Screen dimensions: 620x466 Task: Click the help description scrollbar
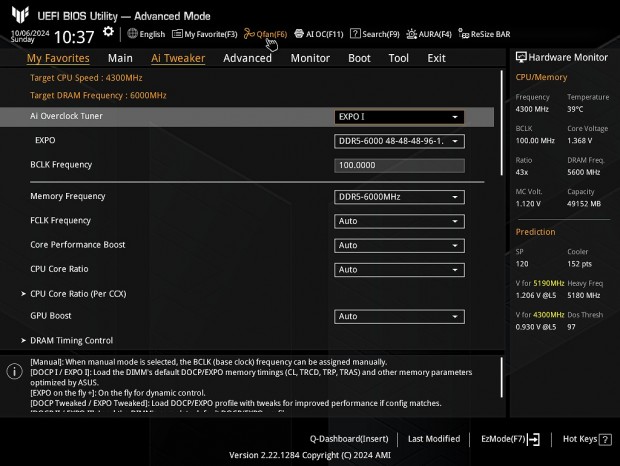502,377
